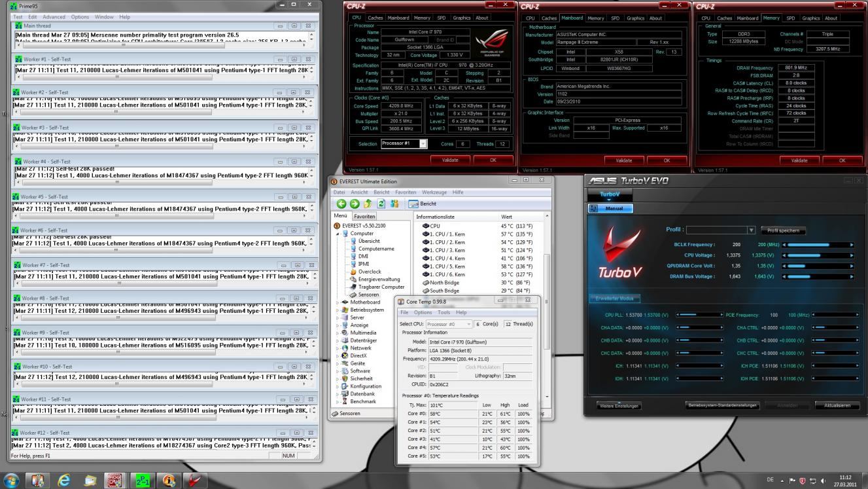Click the EVEREST up-level arrow toolbar icon
868x489 pixels.
367,204
